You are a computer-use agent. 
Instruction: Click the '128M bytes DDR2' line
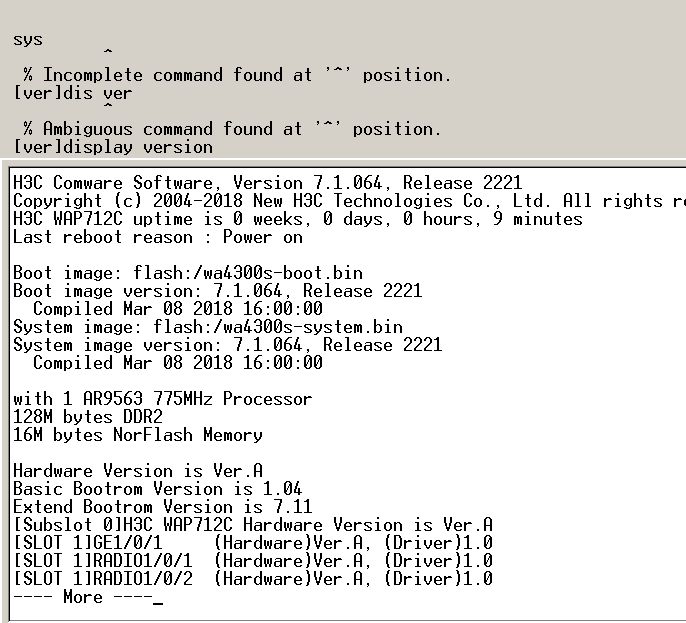tap(87, 417)
